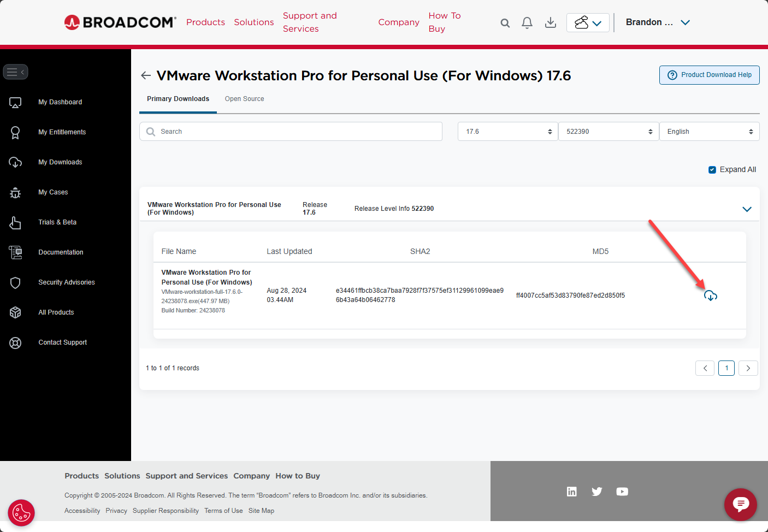Open the Privacy footer link
This screenshot has height=532, width=768.
pyautogui.click(x=116, y=511)
